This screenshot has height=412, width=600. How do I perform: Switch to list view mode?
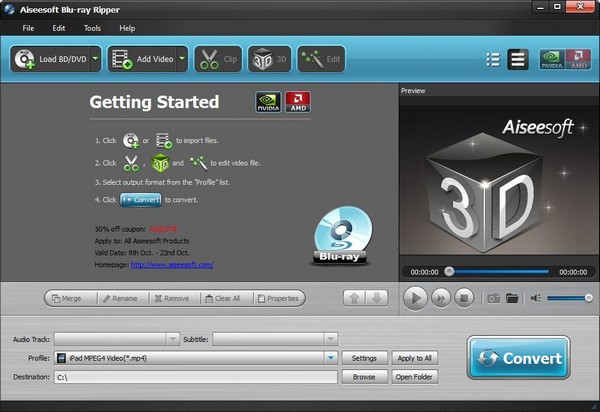pyautogui.click(x=492, y=59)
